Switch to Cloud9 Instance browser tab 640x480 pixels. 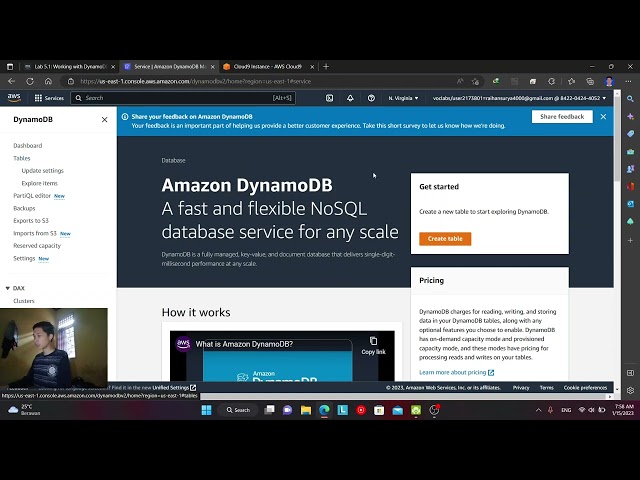[x=267, y=67]
